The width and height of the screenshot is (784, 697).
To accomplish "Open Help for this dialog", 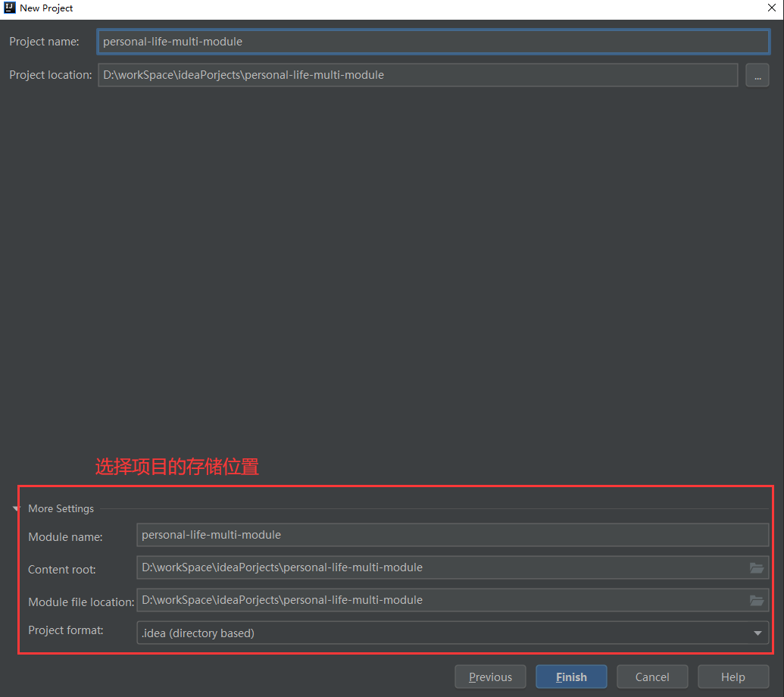I will tap(732, 677).
